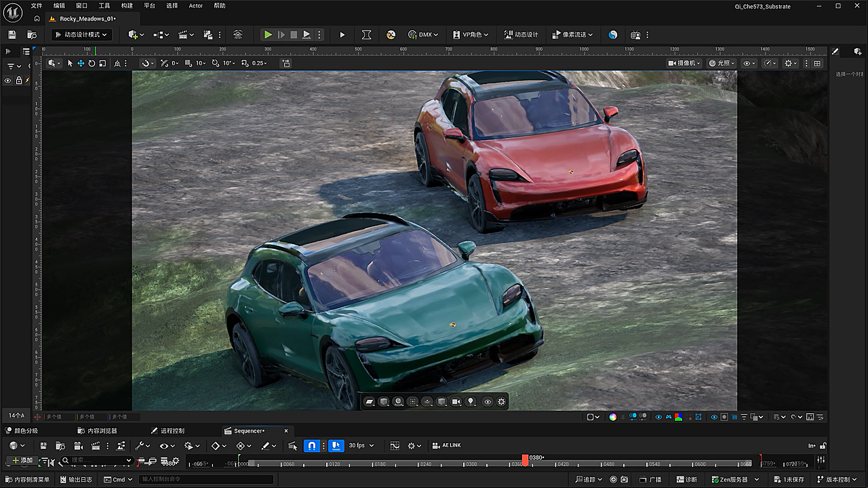Click the gear icon in floating viewport bar

click(502, 402)
